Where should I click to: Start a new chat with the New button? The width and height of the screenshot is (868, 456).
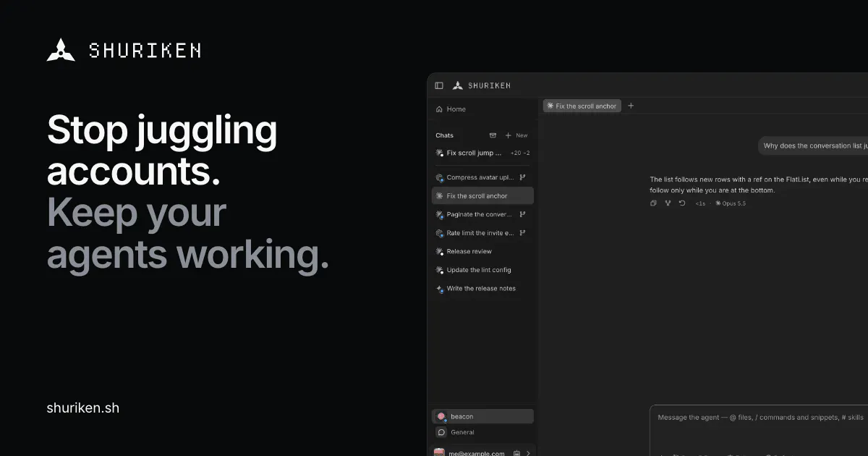point(516,135)
